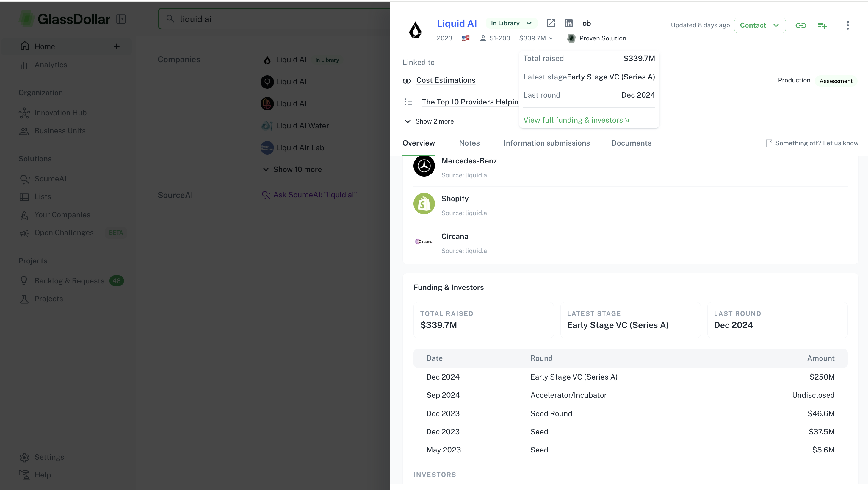Open the Cost Estimations link
Viewport: 868px width, 490px height.
(x=446, y=80)
